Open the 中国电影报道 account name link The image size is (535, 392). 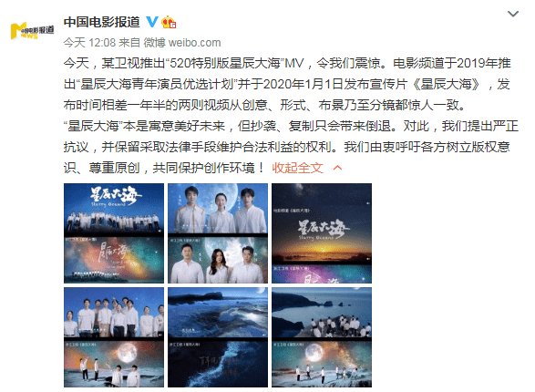(101, 22)
